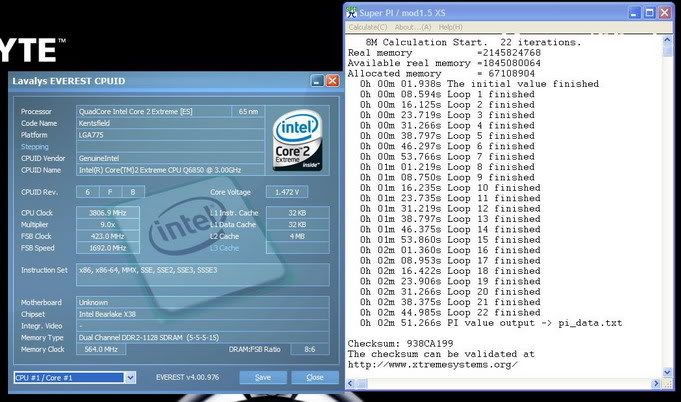Open the CPU #1 / Core #1 dropdown
Screen dimensions: 681x402
(x=130, y=378)
